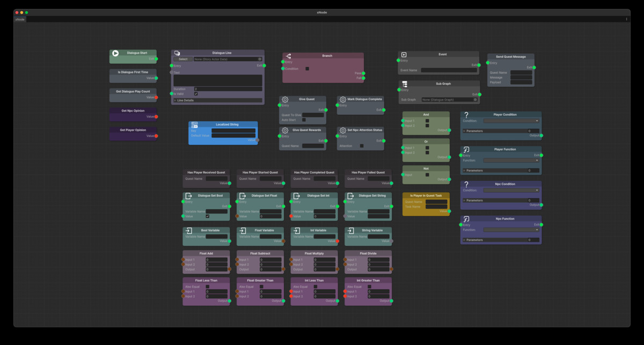644x345 pixels.
Task: Click the Event Name input field
Action: tap(449, 70)
